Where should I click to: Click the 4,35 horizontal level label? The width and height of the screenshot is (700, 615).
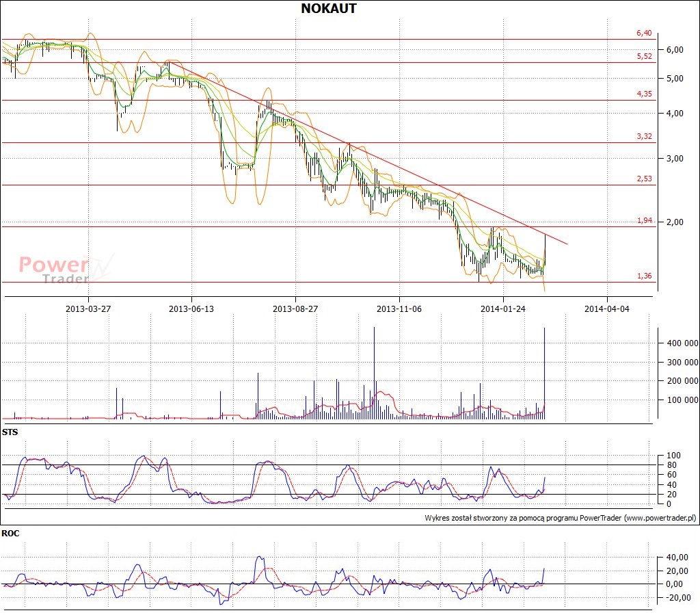[x=644, y=94]
